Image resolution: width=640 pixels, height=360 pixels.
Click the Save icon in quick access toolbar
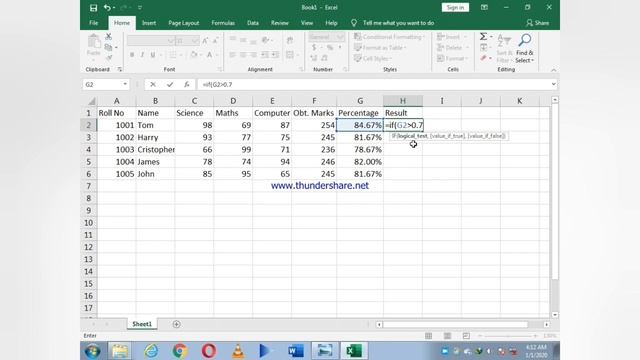click(93, 7)
